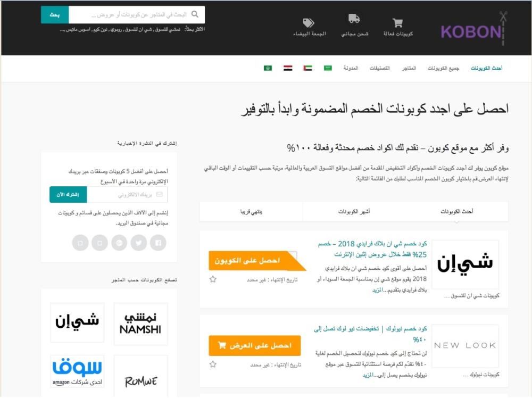This screenshot has width=532, height=398.
Task: Click المزيد link in نيولوك coupon
Action: click(x=368, y=375)
